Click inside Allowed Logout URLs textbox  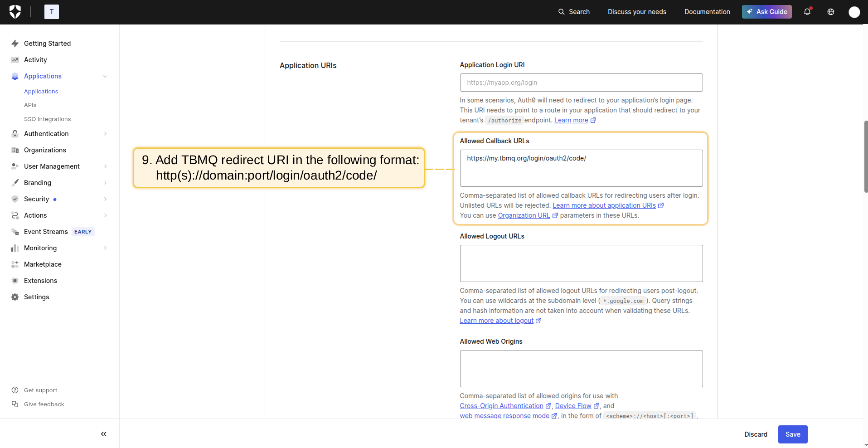coord(581,263)
